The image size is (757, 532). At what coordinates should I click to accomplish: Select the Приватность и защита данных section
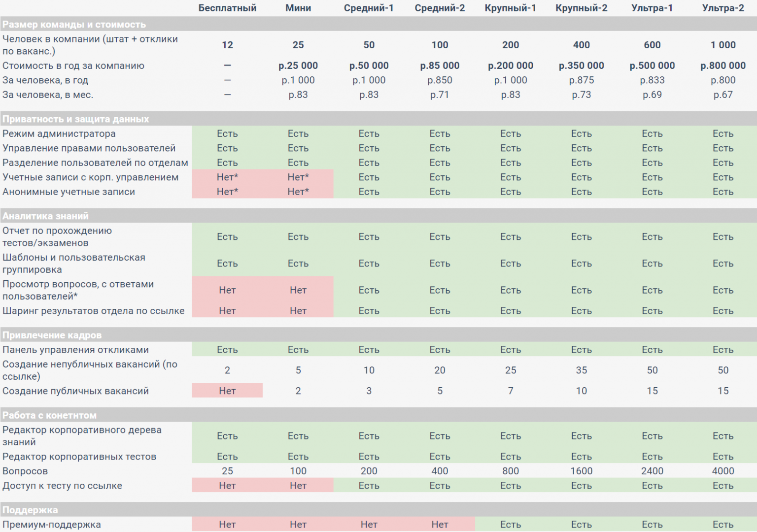click(75, 119)
